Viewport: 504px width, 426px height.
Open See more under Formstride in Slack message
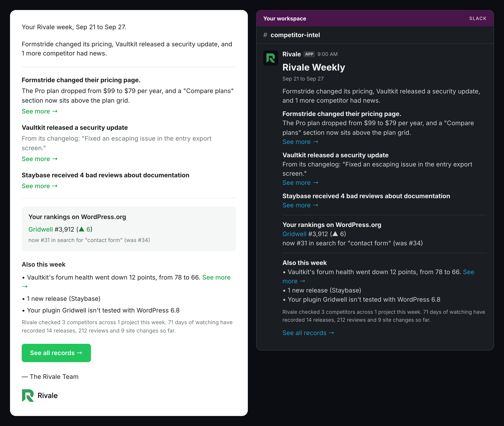pyautogui.click(x=300, y=142)
